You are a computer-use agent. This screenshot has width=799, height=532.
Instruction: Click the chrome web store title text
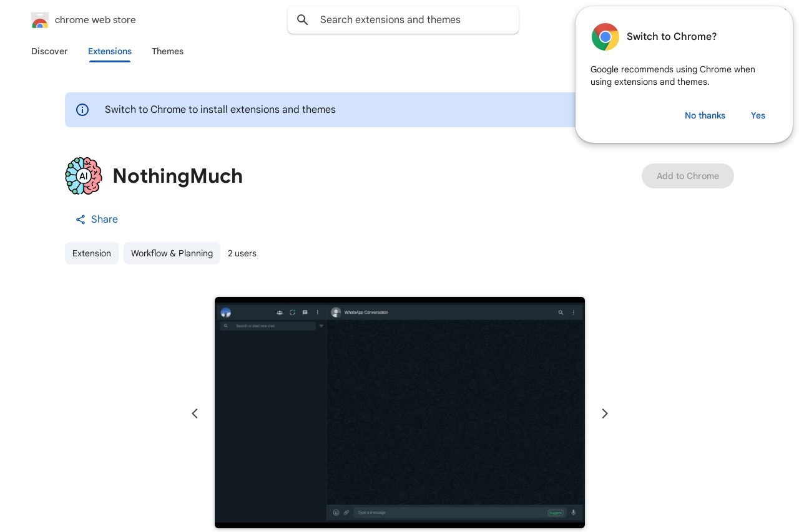coord(96,20)
